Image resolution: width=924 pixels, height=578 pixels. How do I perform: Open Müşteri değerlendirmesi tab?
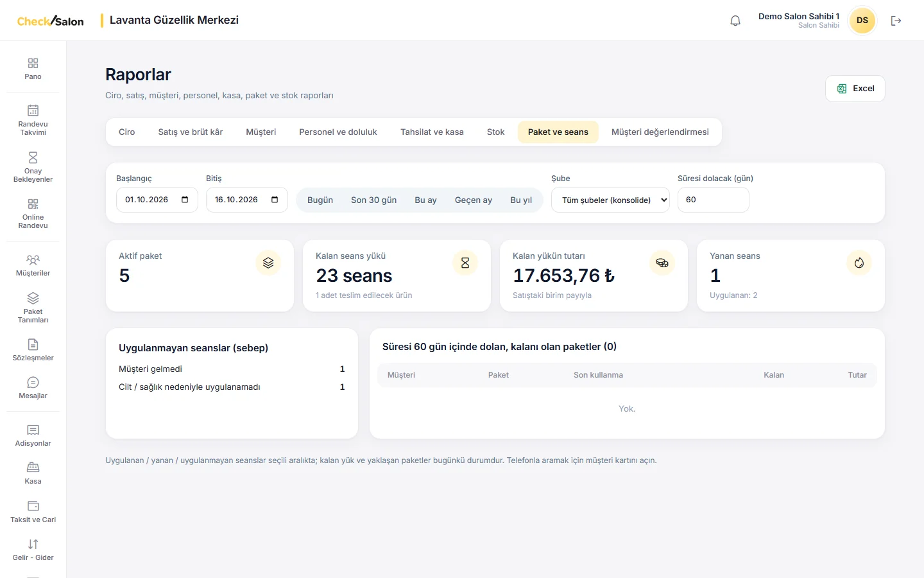pyautogui.click(x=660, y=132)
